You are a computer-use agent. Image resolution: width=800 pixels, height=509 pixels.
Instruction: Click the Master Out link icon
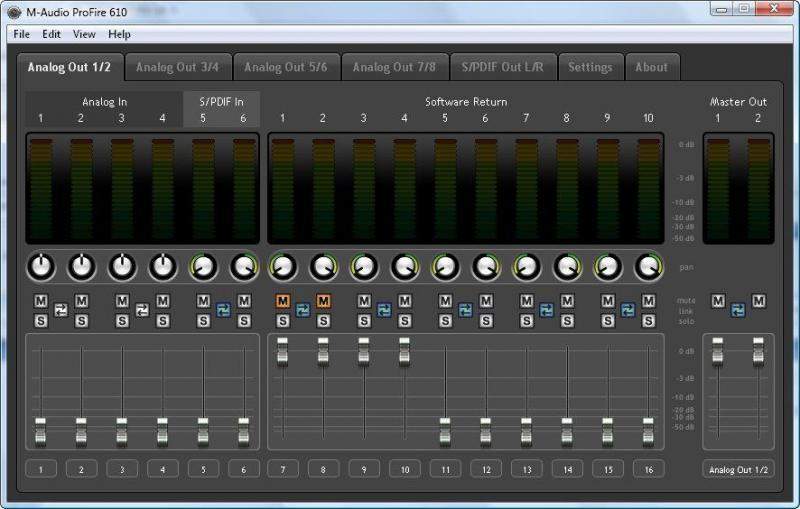(x=738, y=310)
